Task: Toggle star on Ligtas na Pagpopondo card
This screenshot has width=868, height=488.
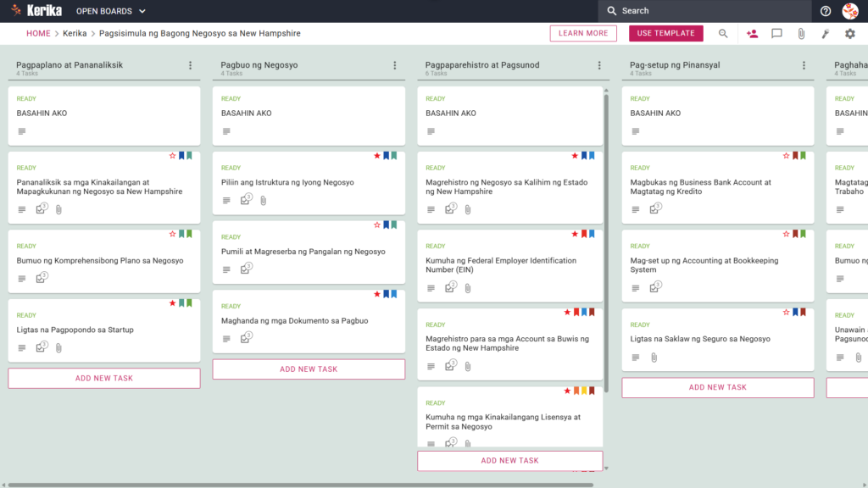Action: [x=172, y=303]
